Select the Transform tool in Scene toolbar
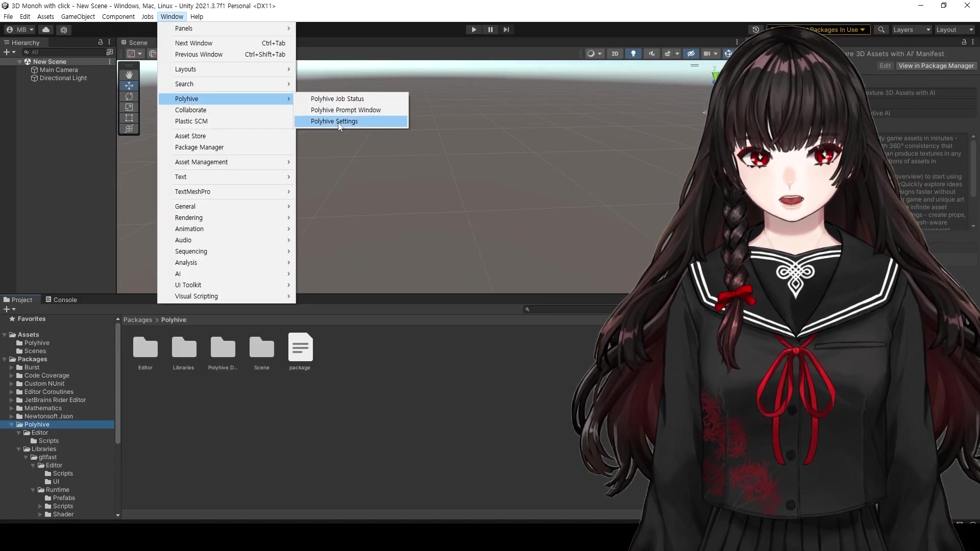 coord(129,129)
